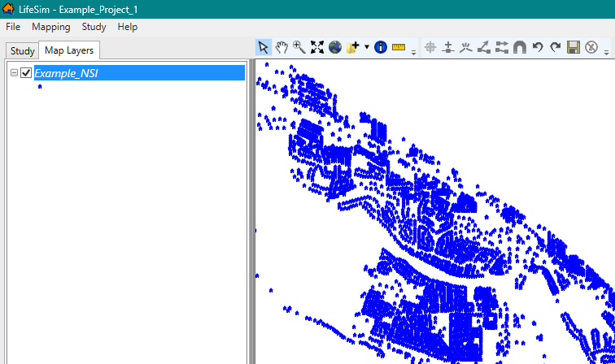This screenshot has width=615, height=364.
Task: Collapse the Example_NSI layer node
Action: 14,73
